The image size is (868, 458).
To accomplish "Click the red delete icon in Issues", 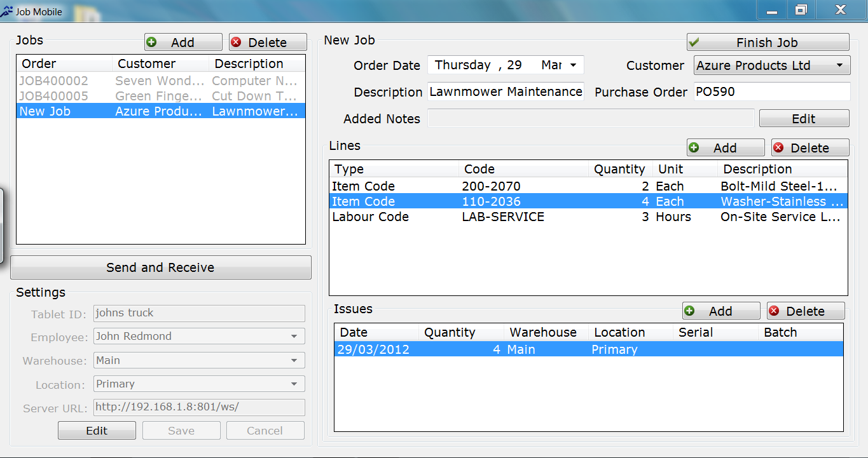I will [774, 311].
